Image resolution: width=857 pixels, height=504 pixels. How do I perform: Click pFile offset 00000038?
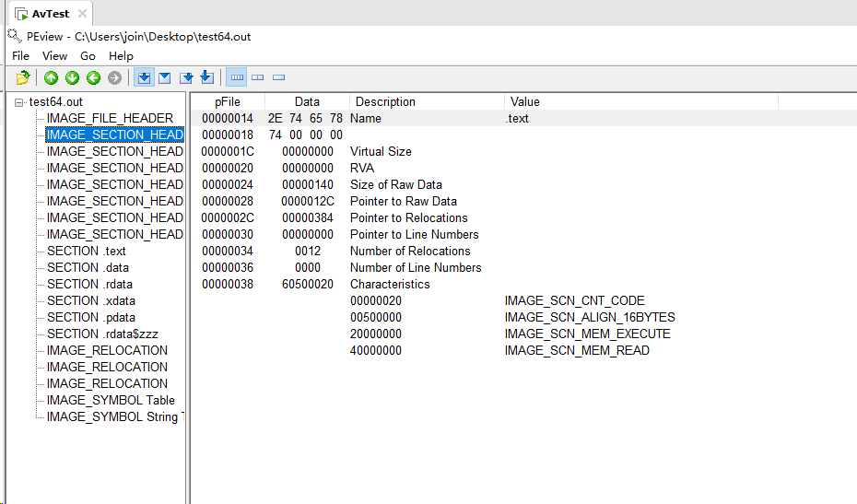click(228, 285)
